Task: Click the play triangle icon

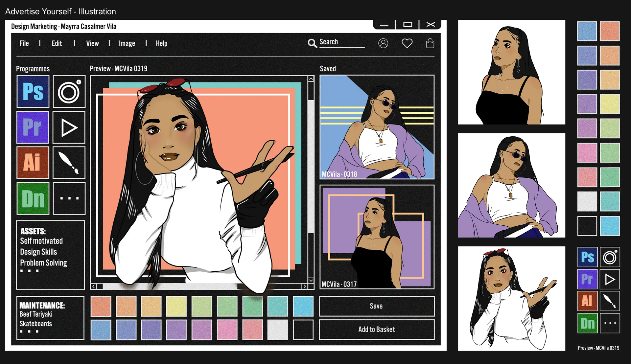Action: pyautogui.click(x=69, y=127)
